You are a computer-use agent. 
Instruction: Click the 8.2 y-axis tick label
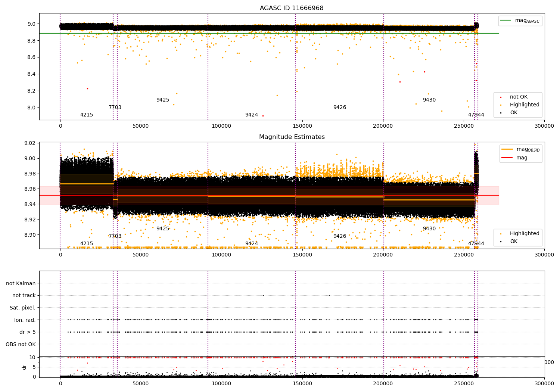[x=31, y=91]
